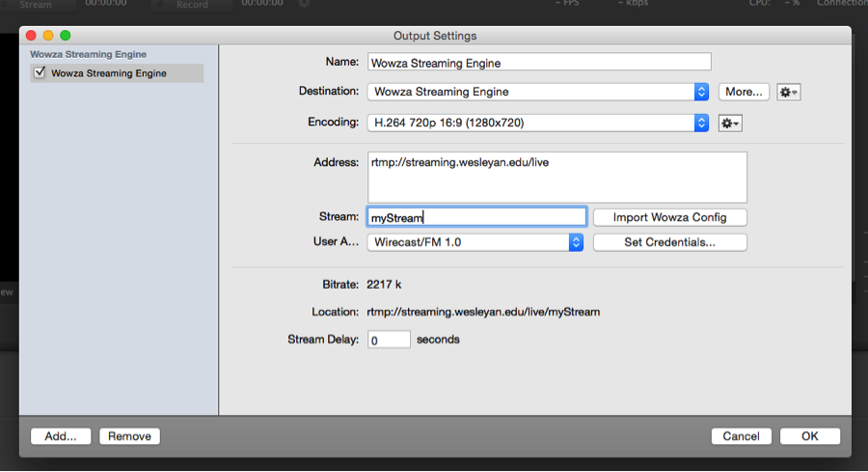Focus the Stream Delay seconds field
868x472 pixels.
[x=389, y=340]
